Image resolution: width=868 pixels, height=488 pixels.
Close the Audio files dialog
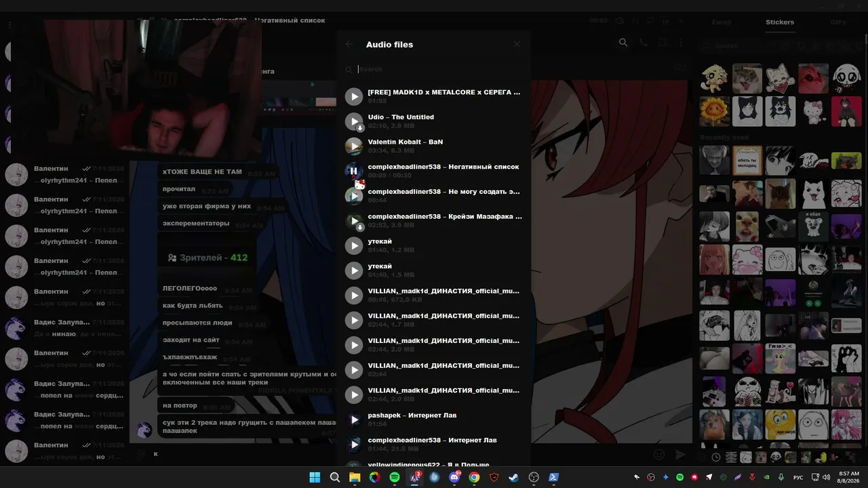point(517,45)
